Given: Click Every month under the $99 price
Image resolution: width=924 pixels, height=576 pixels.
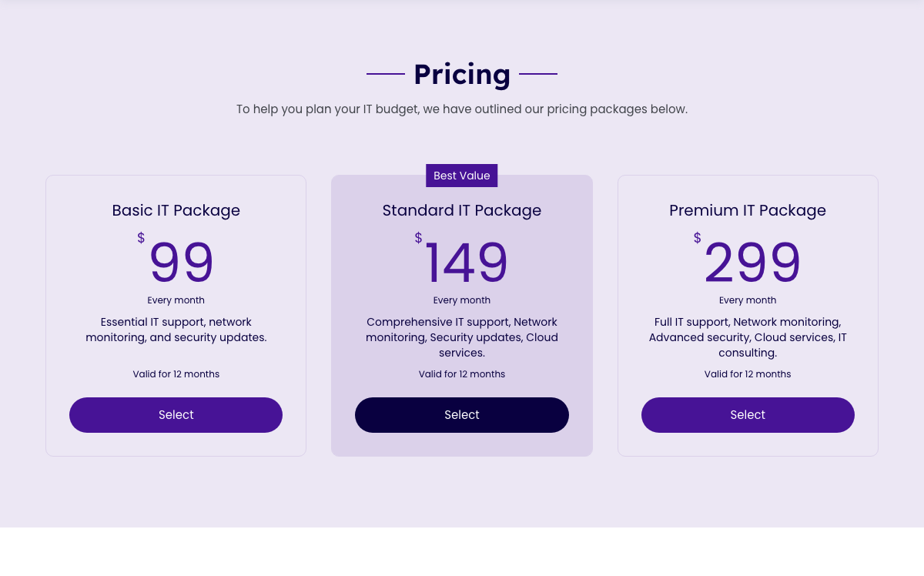Looking at the screenshot, I should click(x=176, y=300).
